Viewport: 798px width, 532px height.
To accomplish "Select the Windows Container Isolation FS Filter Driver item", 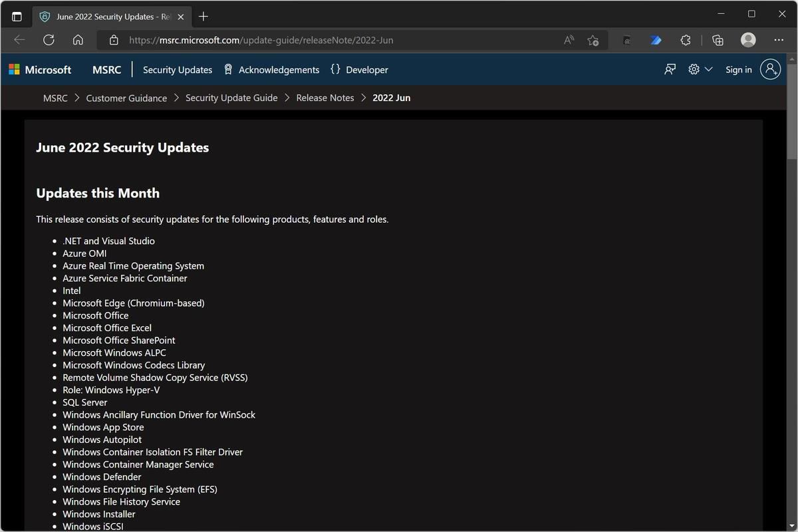I will (152, 452).
